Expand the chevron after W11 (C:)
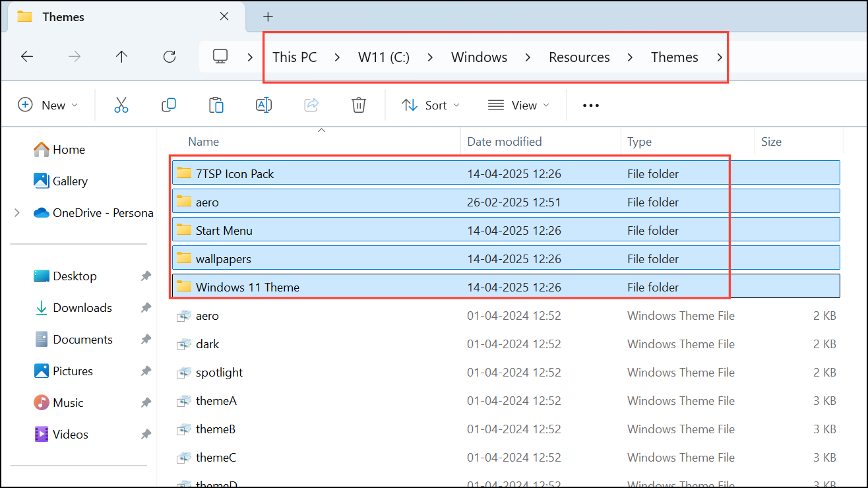Viewport: 868px width, 488px height. click(x=430, y=57)
